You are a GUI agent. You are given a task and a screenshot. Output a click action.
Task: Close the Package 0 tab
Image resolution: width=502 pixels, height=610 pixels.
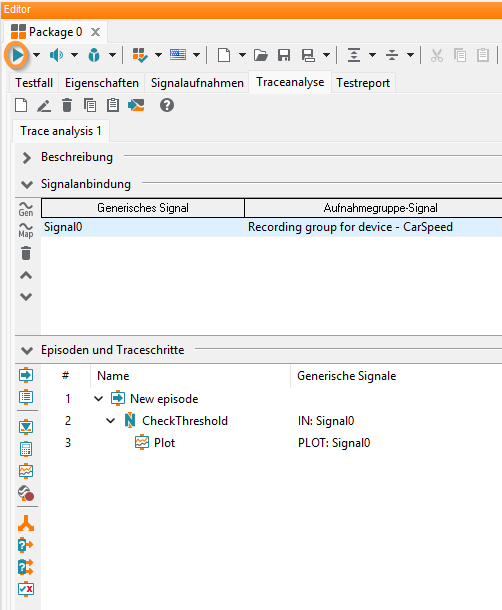tap(95, 32)
